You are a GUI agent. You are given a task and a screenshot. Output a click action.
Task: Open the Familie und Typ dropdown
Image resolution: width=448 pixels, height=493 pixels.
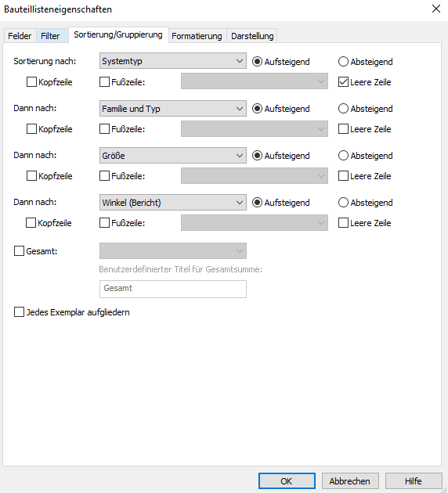click(x=173, y=109)
